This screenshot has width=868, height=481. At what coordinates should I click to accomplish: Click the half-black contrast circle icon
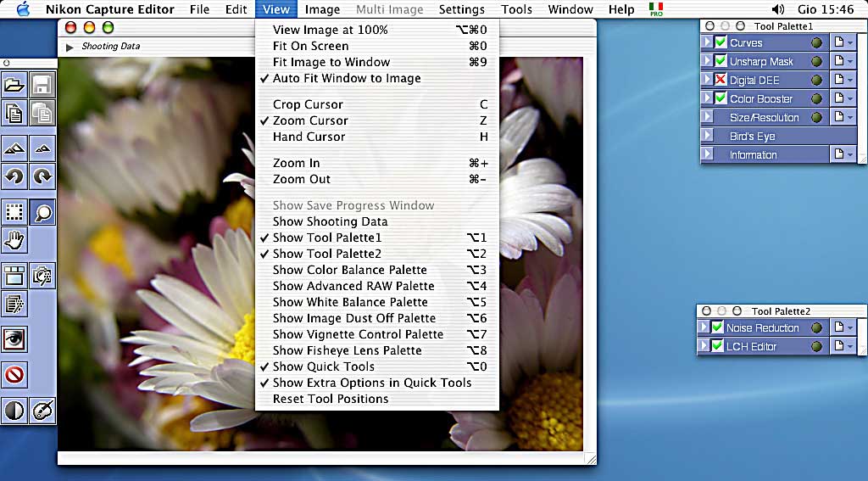coord(14,411)
